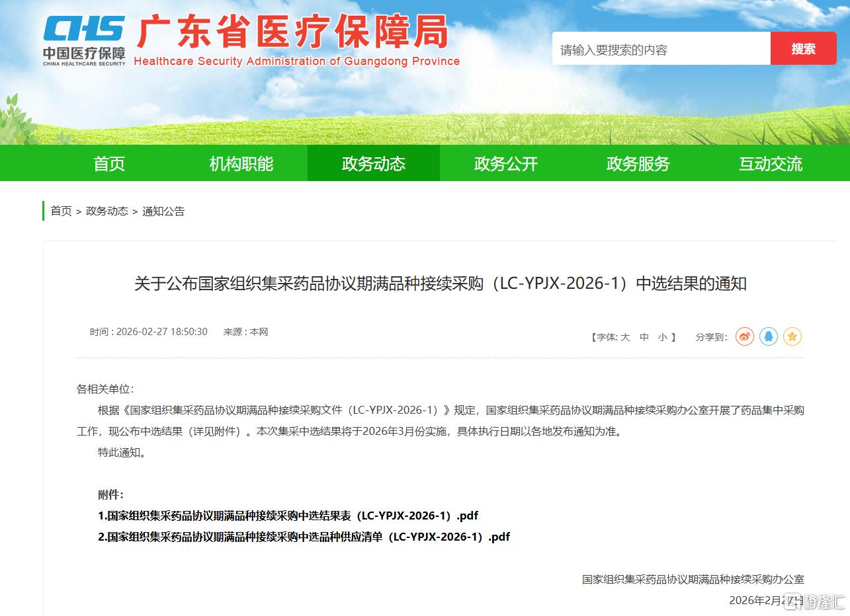Share to Qzone star icon
The width and height of the screenshot is (850, 616).
click(x=792, y=336)
